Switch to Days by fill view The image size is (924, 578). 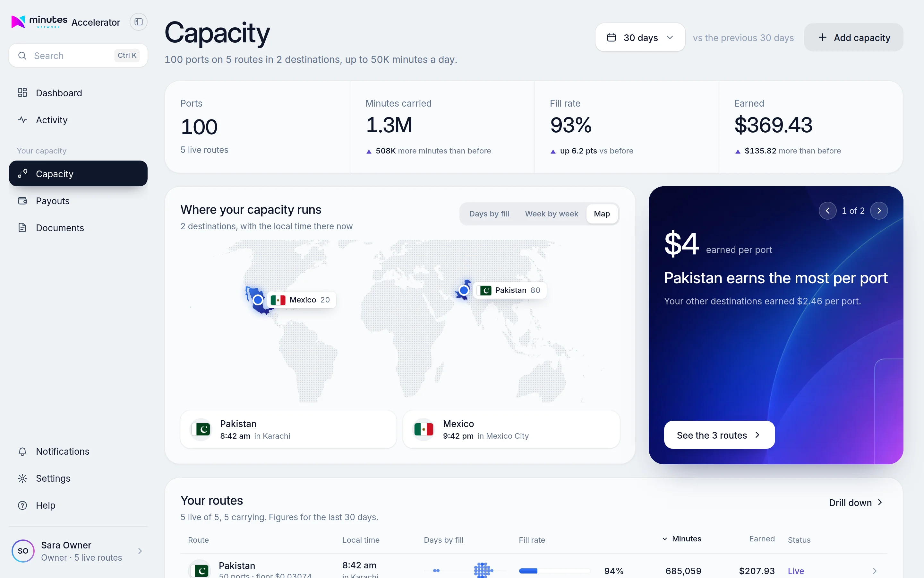click(489, 214)
